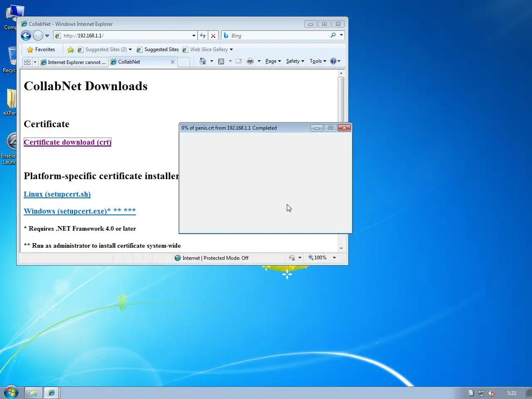Select the Enable Launch desktop shortcut icon

[x=9, y=148]
